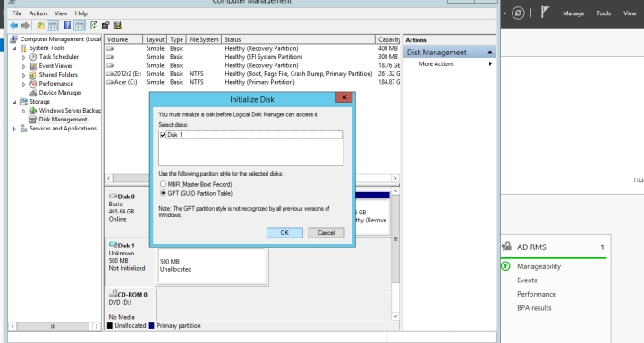
Task: Open the Device Manager node
Action: [x=60, y=93]
